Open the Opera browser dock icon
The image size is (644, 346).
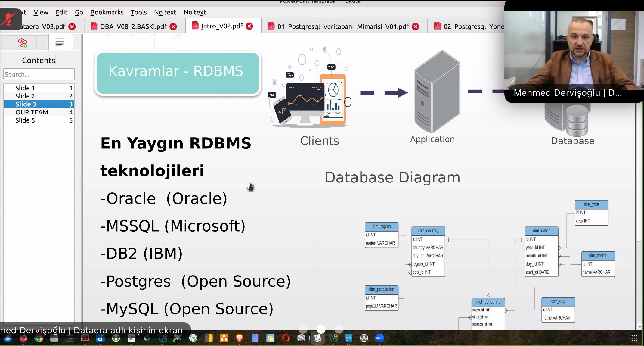pyautogui.click(x=286, y=338)
